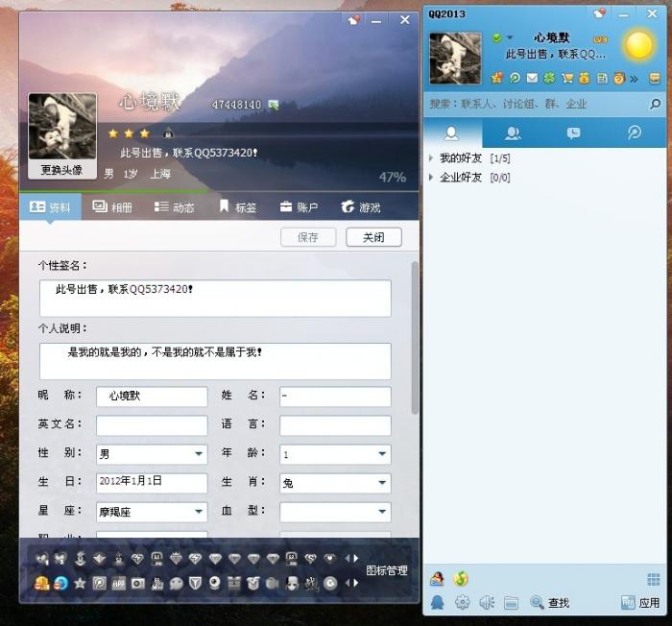Click the orange QQ member icon in profile bar
The image size is (672, 626).
click(41, 583)
